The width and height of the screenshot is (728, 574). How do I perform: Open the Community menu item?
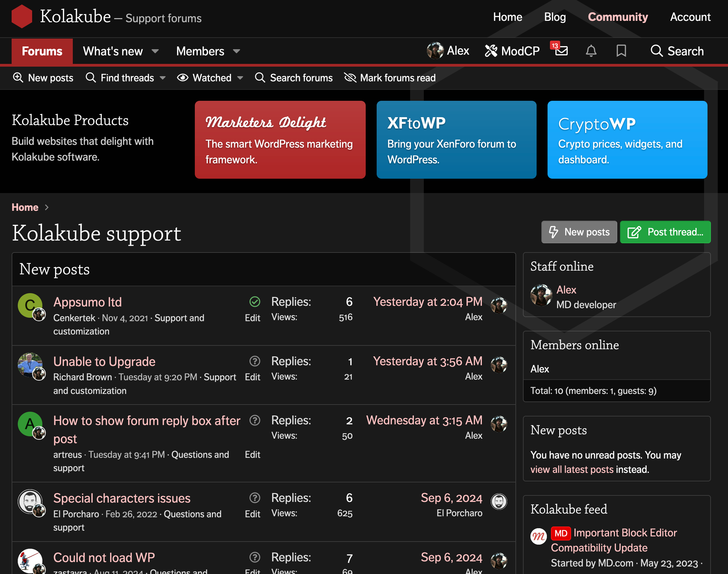(x=618, y=17)
